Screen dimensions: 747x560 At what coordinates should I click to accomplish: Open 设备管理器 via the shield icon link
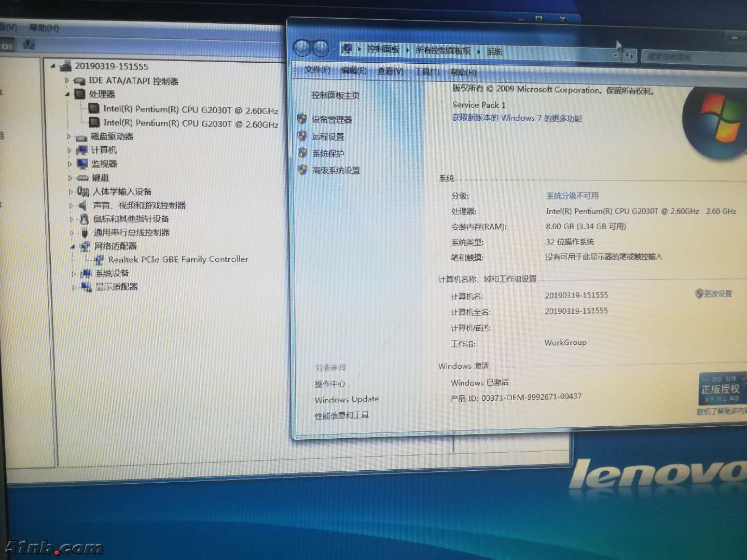(332, 119)
